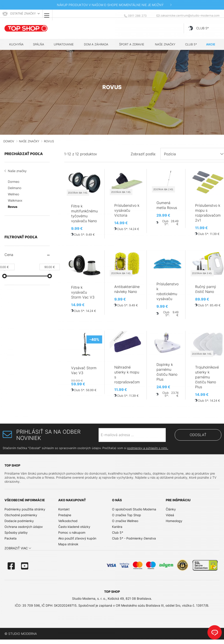This screenshot has height=644, width=224.
Task: Click the phone icon in header
Action: coord(125,16)
